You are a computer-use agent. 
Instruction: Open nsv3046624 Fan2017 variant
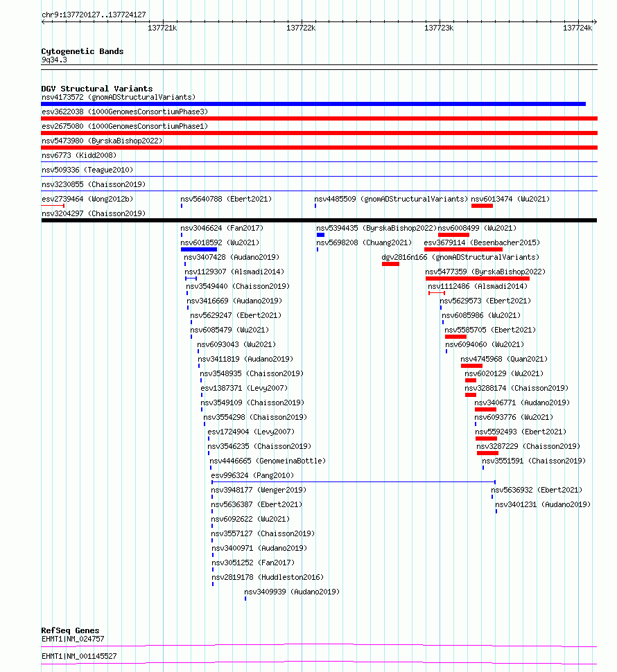pos(222,229)
